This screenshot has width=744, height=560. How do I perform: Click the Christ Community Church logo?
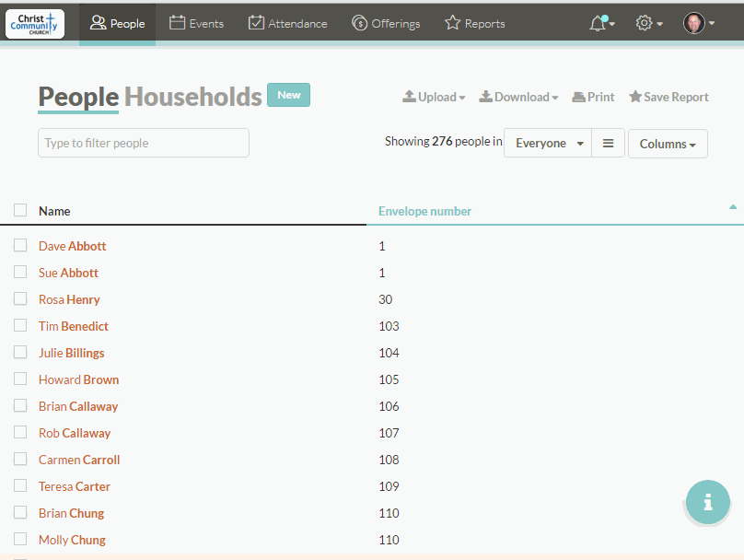[x=35, y=23]
